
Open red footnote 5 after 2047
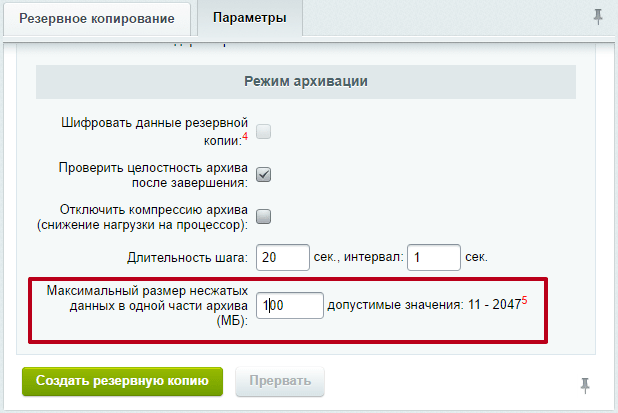(x=524, y=301)
